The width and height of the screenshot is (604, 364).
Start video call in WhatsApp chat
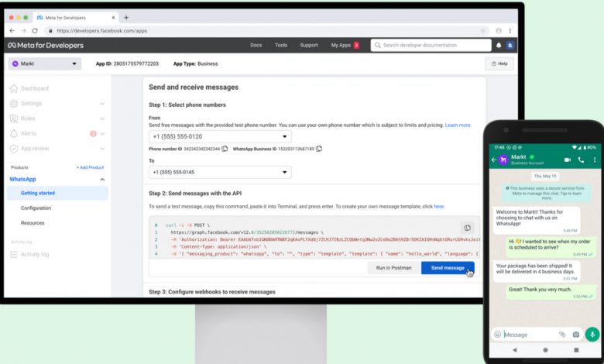point(568,160)
